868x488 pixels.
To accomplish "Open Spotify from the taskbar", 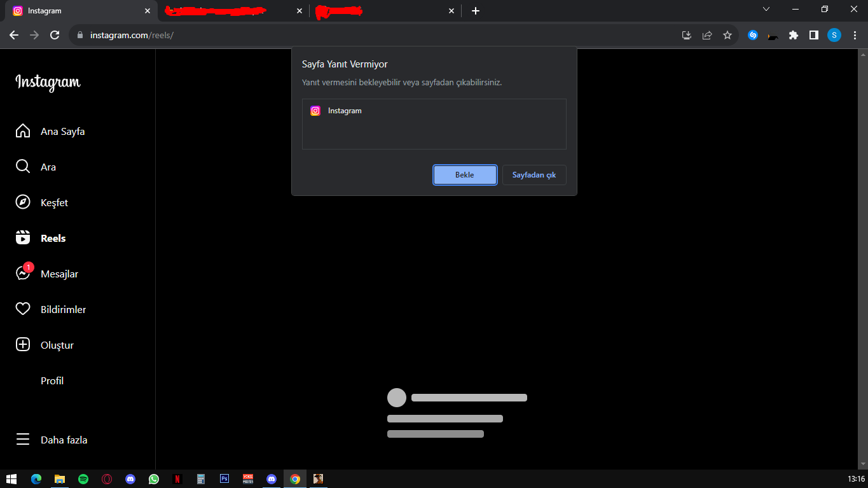I will [83, 479].
